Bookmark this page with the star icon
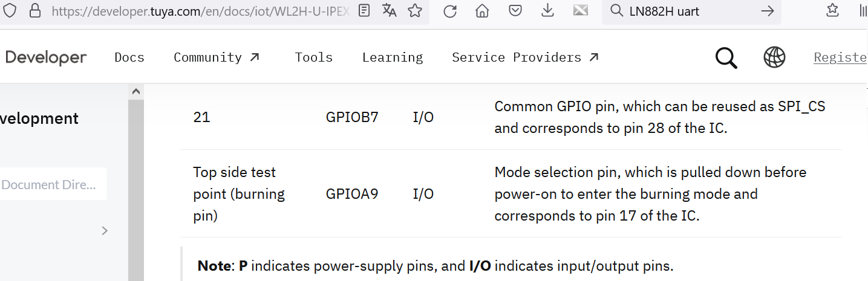This screenshot has width=868, height=281. (x=415, y=10)
